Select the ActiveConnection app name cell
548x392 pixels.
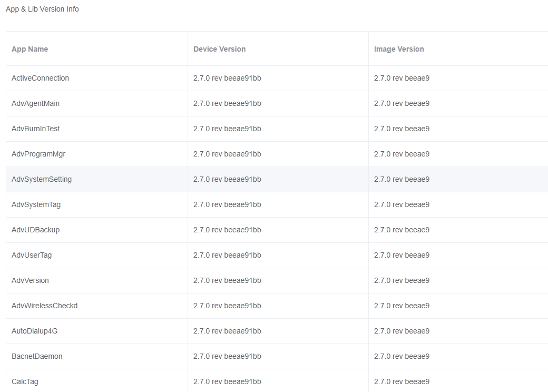click(x=40, y=78)
